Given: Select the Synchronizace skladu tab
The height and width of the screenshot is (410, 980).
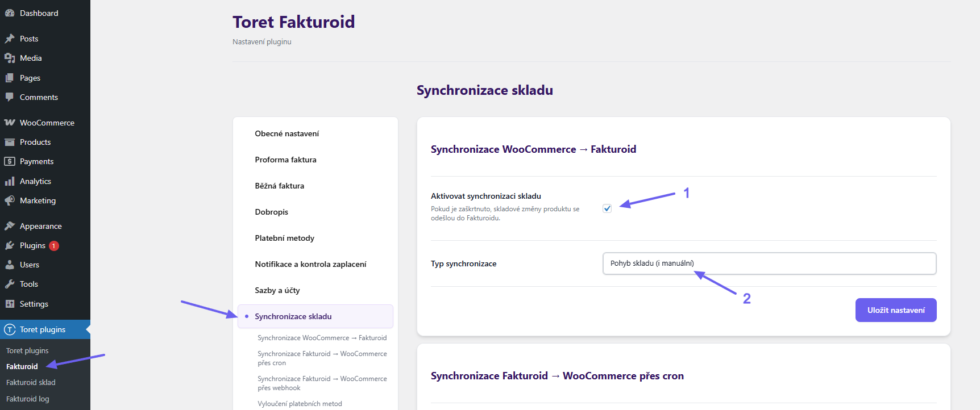Looking at the screenshot, I should click(x=315, y=316).
